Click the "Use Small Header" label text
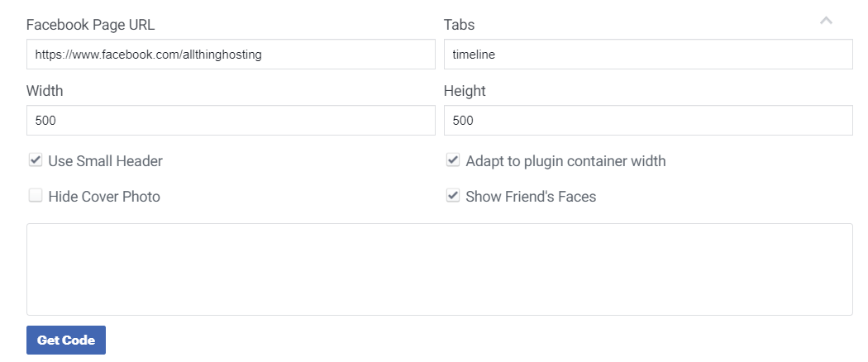Screen dimensions: 868x362 [105, 161]
